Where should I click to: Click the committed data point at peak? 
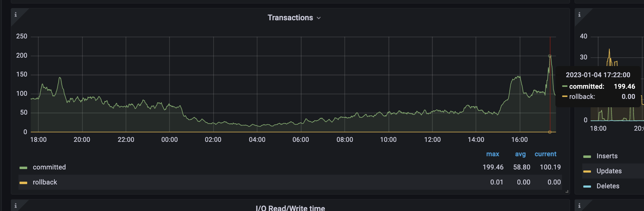pos(550,56)
